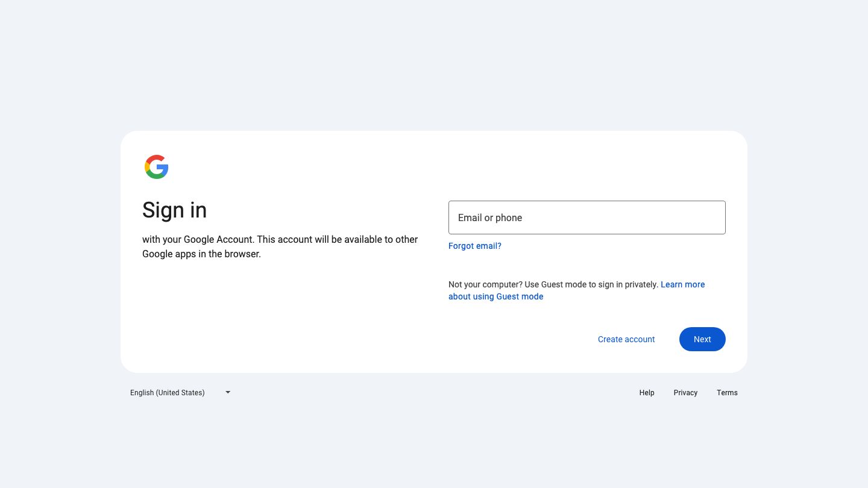This screenshot has height=488, width=868.
Task: Open the Help footer link
Action: point(647,393)
